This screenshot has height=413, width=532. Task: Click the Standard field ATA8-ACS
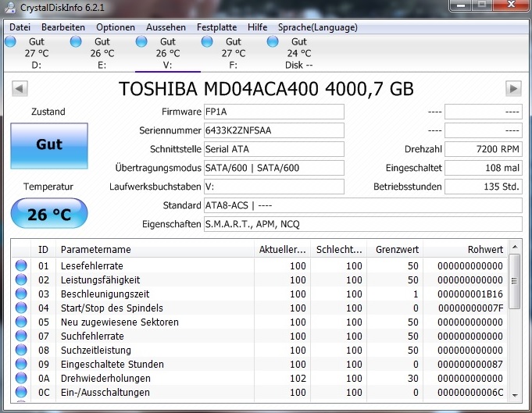[362, 205]
